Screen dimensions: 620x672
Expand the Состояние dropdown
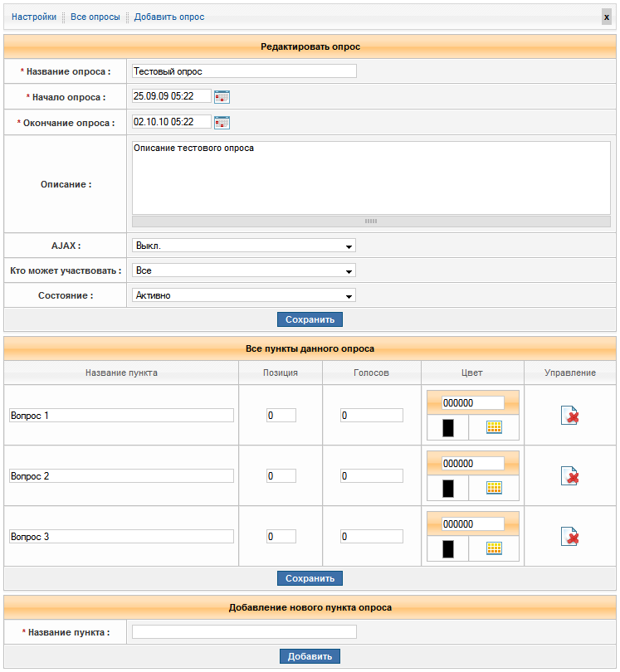pyautogui.click(x=244, y=295)
